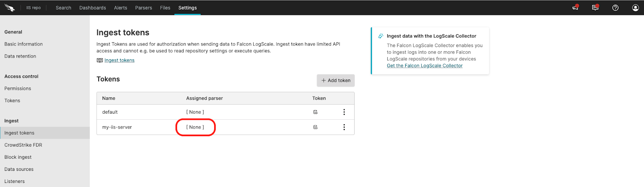Click the CrowdStrike falcon logo
644x187 pixels.
click(x=10, y=8)
